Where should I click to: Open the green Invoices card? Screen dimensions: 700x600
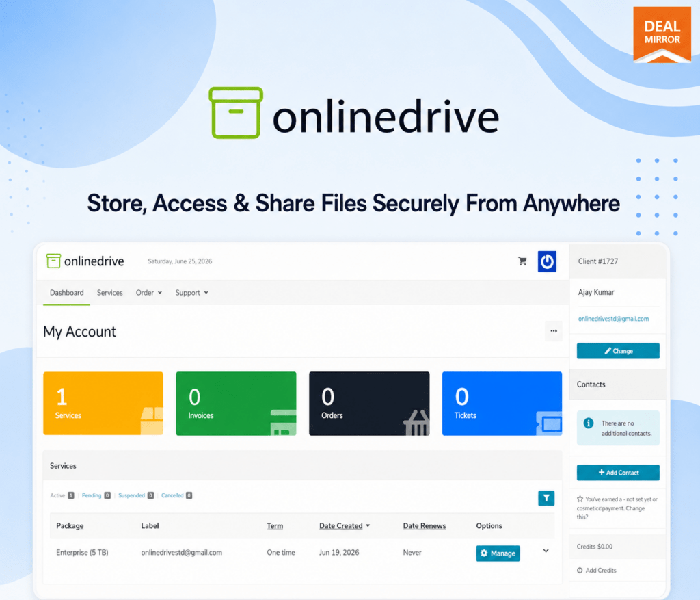236,404
